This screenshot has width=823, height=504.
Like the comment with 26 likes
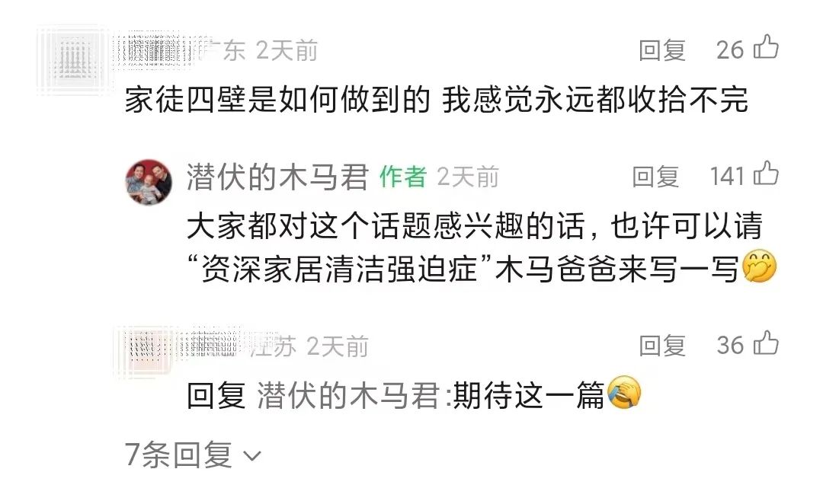(x=767, y=47)
